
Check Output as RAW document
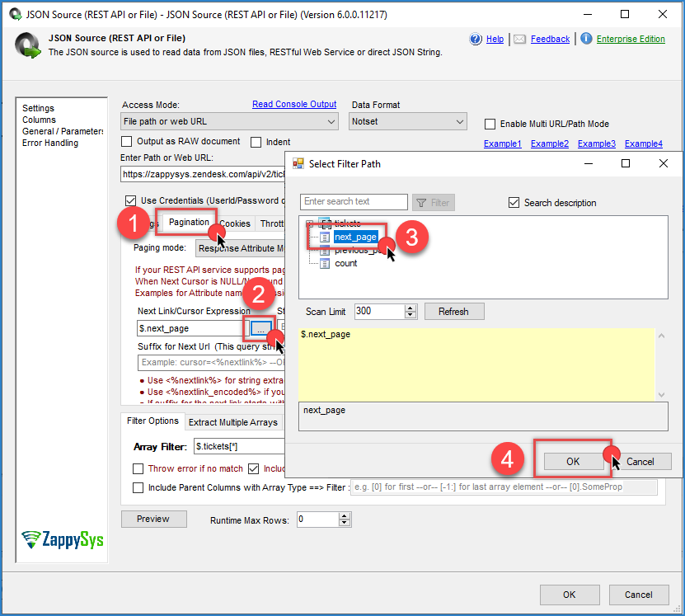pos(127,142)
